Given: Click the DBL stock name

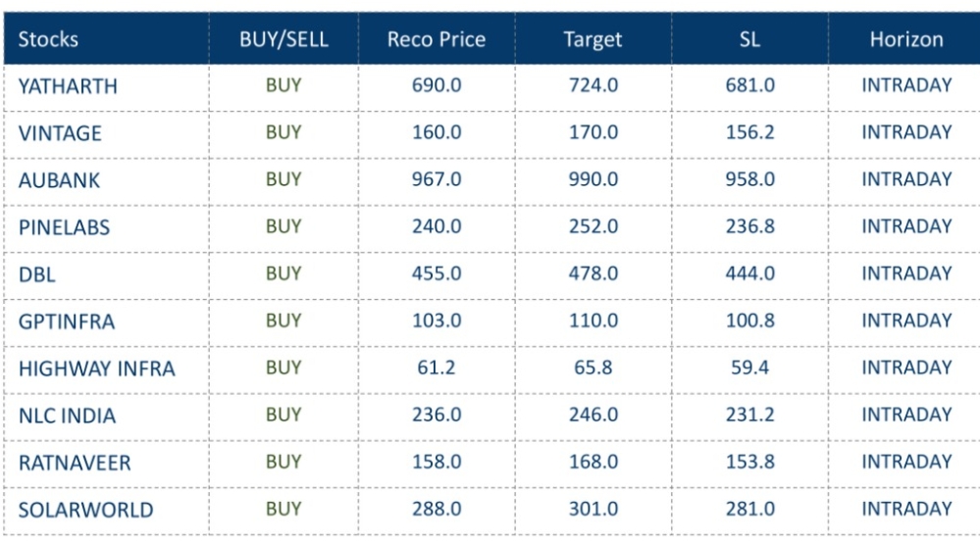Looking at the screenshot, I should coord(36,274).
